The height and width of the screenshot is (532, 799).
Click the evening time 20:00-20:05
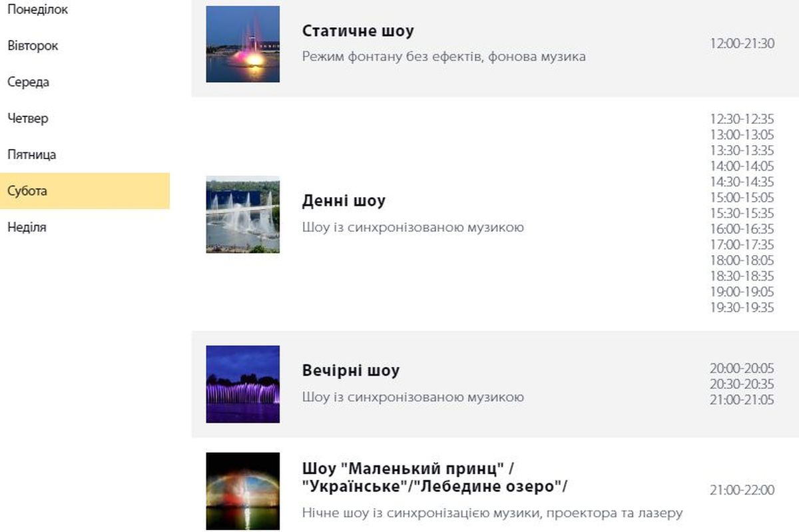pyautogui.click(x=742, y=368)
